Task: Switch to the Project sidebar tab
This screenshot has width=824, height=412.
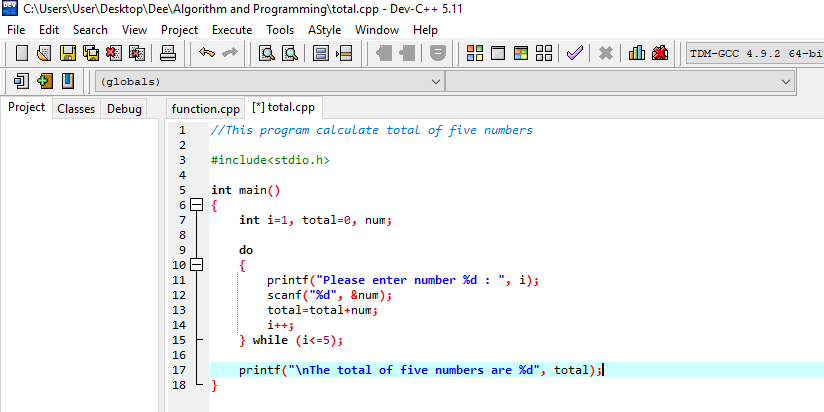Action: (26, 108)
